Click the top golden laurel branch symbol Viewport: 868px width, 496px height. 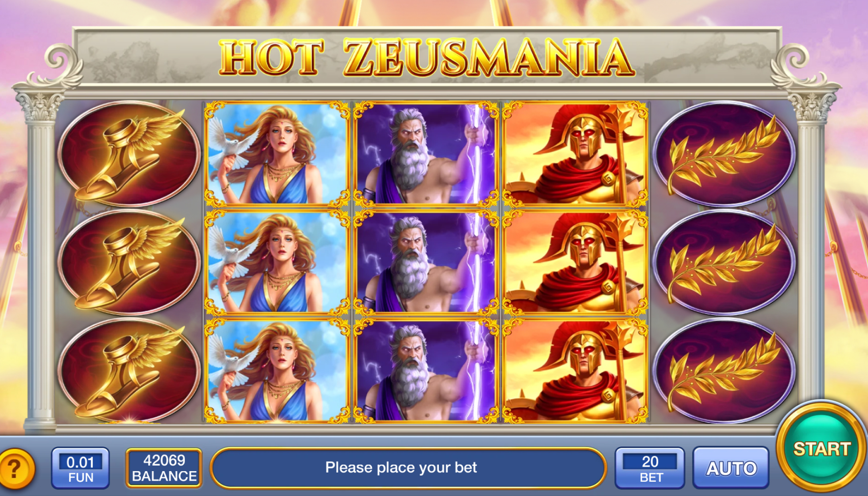pos(724,154)
